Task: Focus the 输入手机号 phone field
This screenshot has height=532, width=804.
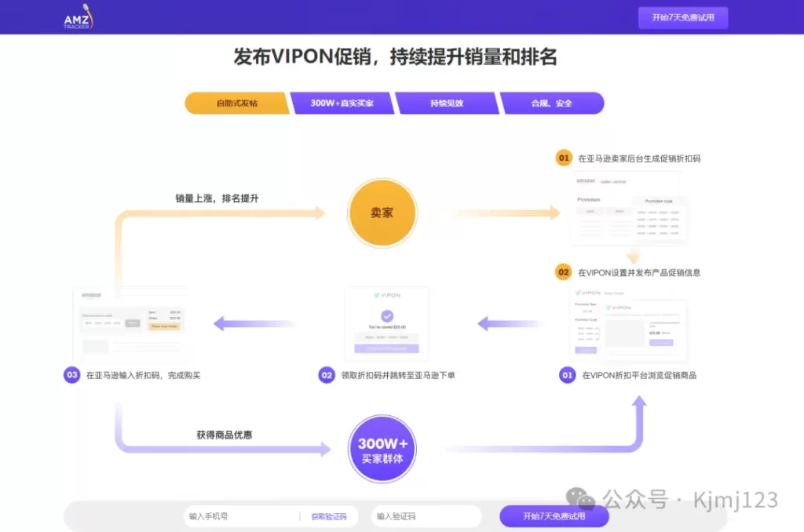Action: [x=242, y=516]
